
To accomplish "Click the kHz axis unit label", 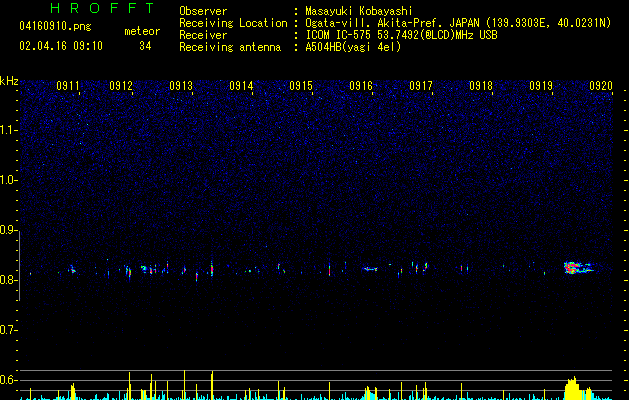I will tap(9, 81).
